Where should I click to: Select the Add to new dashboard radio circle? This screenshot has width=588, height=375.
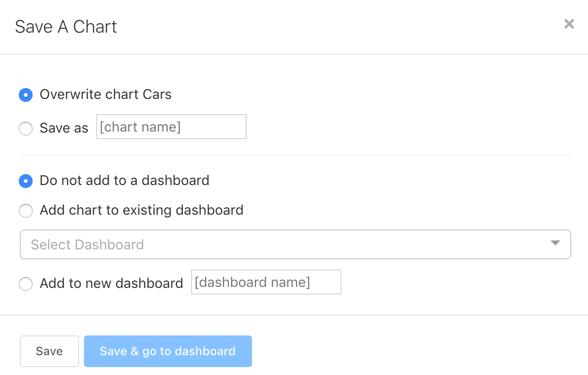pos(26,284)
